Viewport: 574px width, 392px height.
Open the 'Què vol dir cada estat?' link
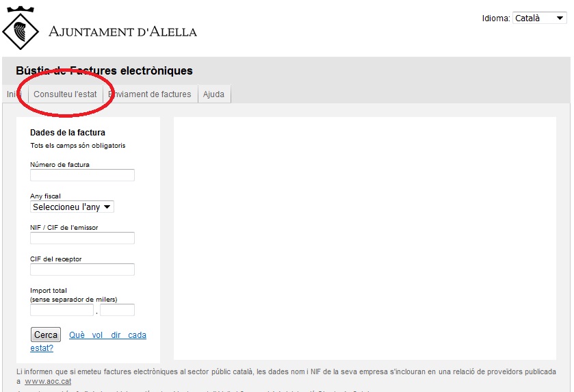[107, 335]
